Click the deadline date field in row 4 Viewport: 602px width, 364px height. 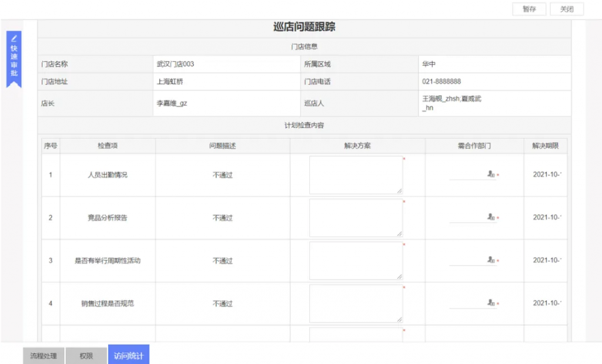(x=547, y=304)
